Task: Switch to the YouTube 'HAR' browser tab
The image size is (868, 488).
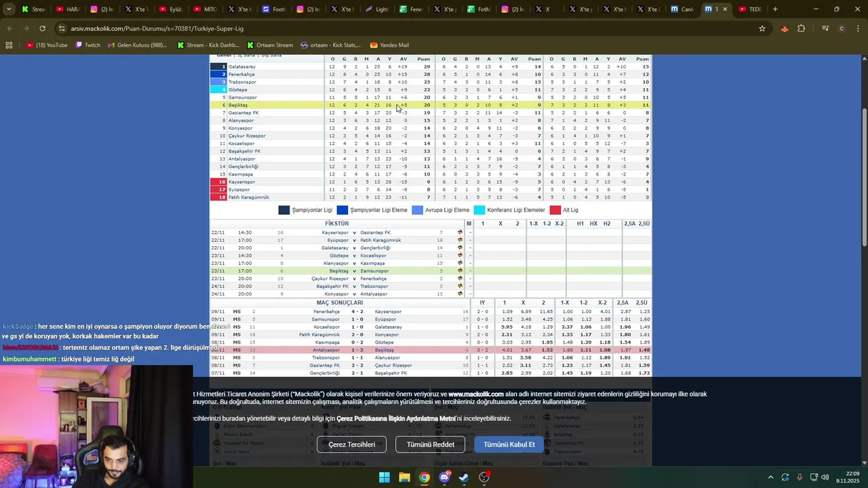Action: (67, 9)
